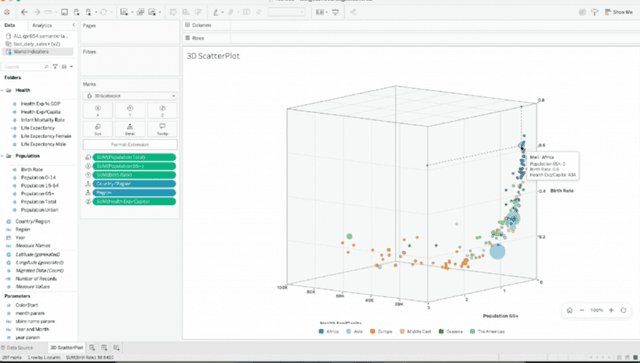Click the Show/Hide Cards toolbar icon
Screen dimensions: 640x363
(x=320, y=12)
